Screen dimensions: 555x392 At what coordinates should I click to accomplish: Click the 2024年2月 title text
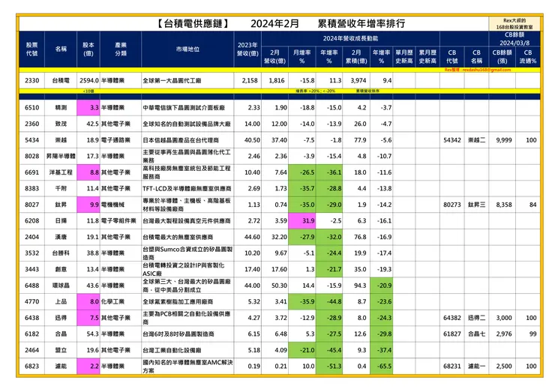(x=274, y=24)
